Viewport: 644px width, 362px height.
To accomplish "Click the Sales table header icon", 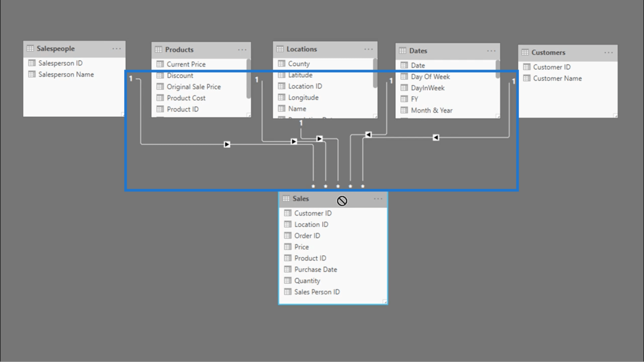I will (x=286, y=199).
